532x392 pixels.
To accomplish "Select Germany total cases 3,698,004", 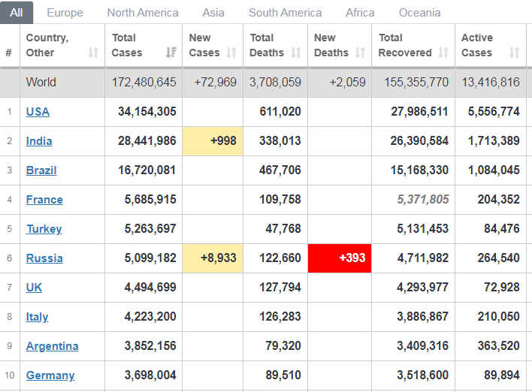I will click(150, 375).
